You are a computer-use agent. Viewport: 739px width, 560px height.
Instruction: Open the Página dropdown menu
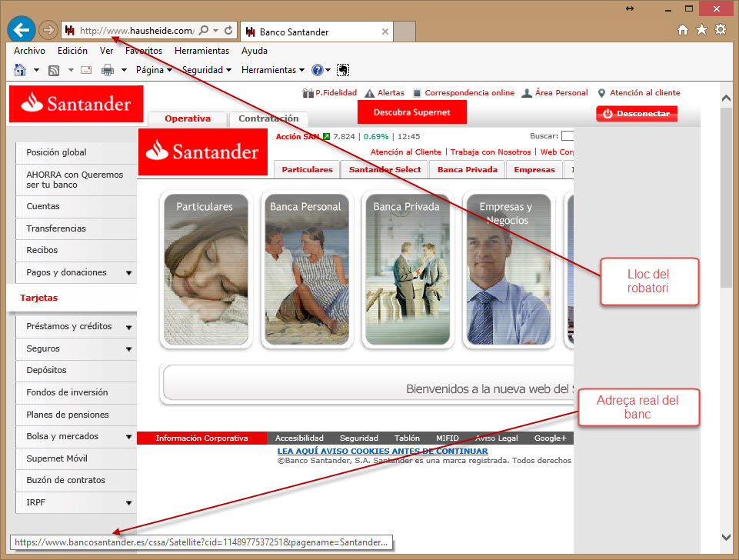tap(154, 70)
